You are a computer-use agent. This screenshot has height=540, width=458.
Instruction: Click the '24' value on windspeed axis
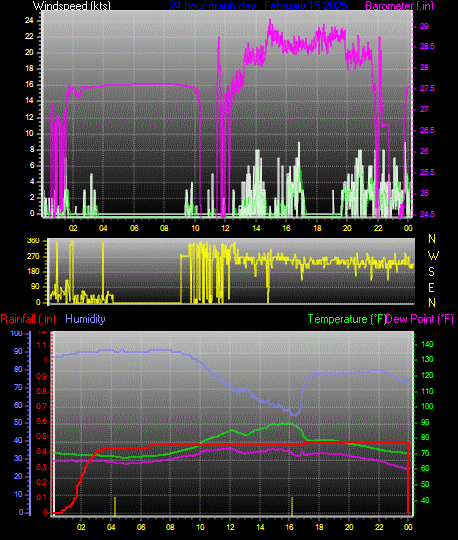coord(29,20)
